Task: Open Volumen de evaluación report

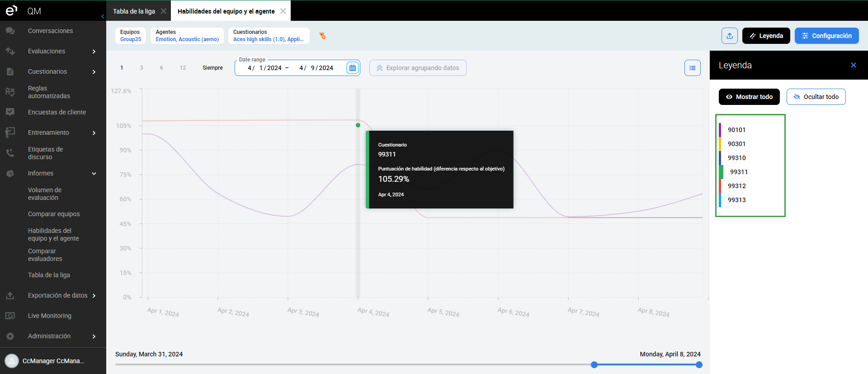Action: (x=45, y=194)
